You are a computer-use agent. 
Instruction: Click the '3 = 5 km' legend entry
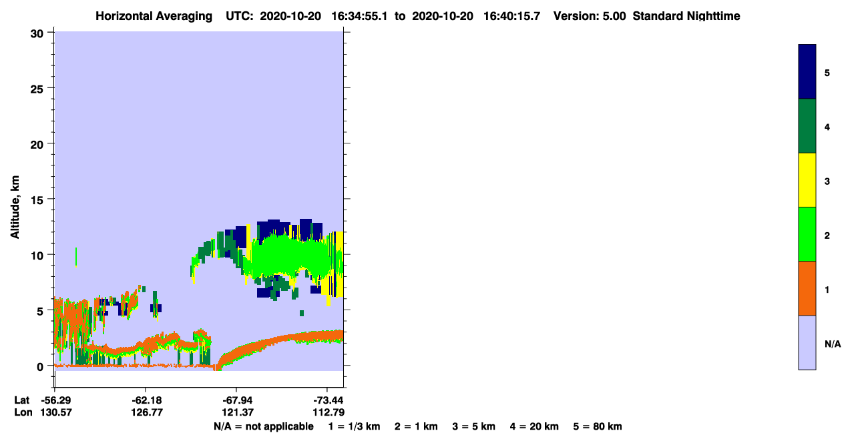[x=474, y=426]
